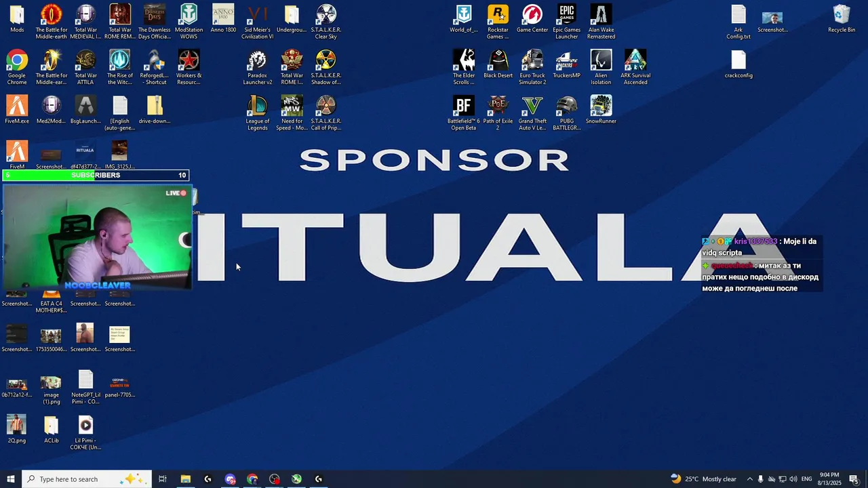
Task: Open the Mods folder icon
Action: [x=17, y=19]
